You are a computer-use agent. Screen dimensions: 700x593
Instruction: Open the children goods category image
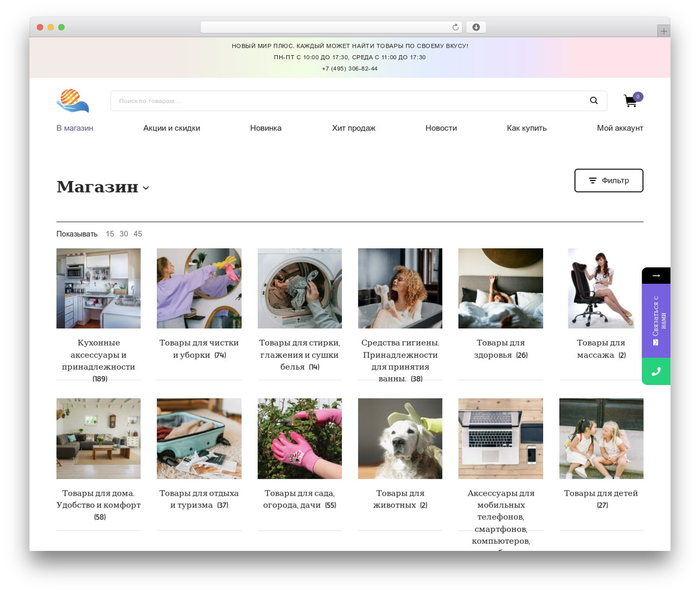coord(602,439)
